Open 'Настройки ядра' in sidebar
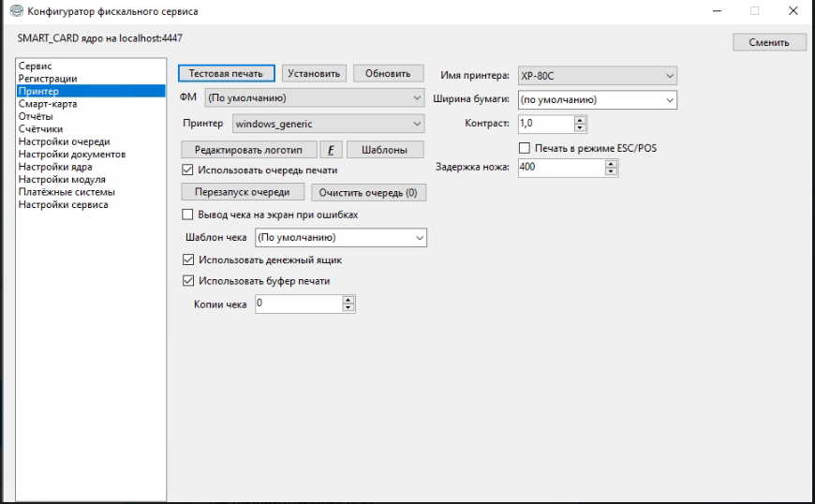Viewport: 815px width, 504px height. (91, 167)
